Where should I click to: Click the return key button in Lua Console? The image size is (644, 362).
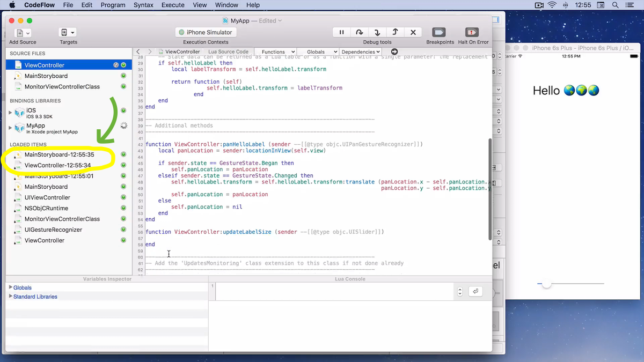[475, 291]
